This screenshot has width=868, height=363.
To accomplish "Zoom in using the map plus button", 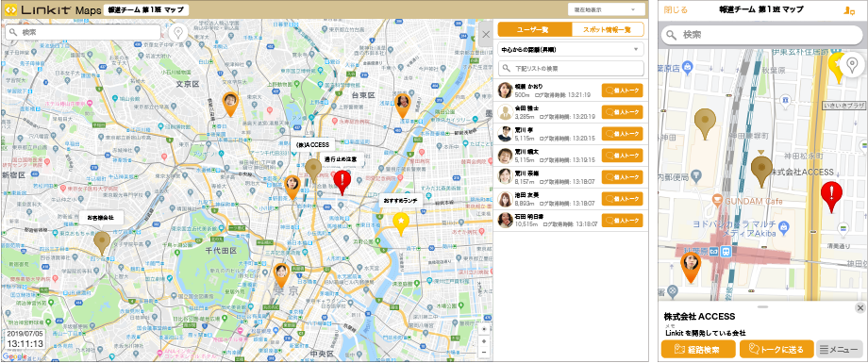I will click(484, 341).
